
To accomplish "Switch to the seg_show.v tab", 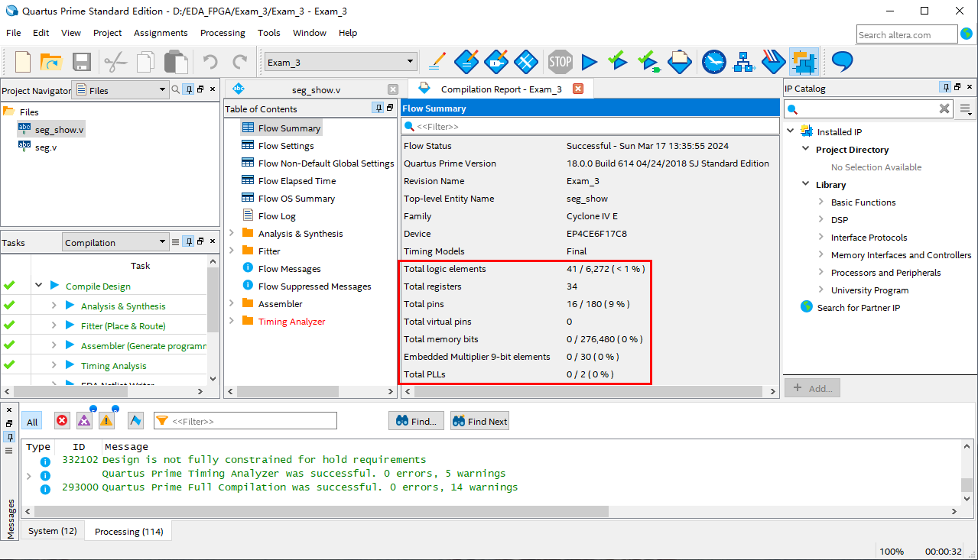I will pyautogui.click(x=316, y=89).
